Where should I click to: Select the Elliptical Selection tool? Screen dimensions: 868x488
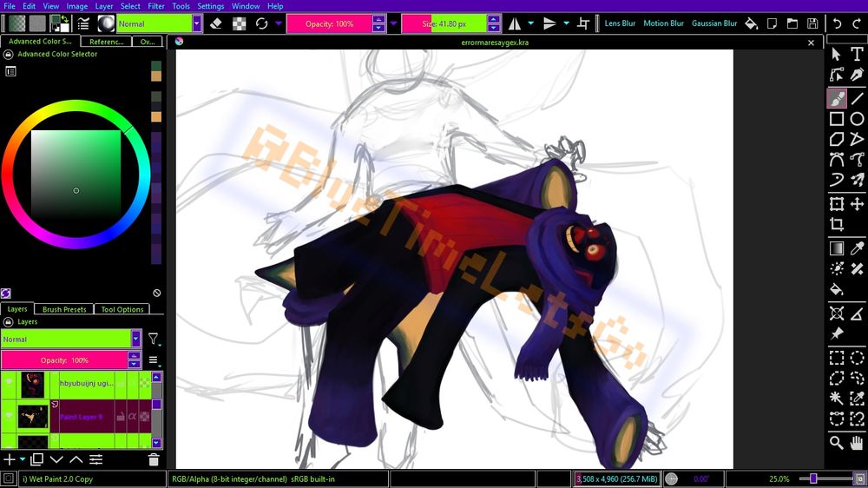[857, 358]
